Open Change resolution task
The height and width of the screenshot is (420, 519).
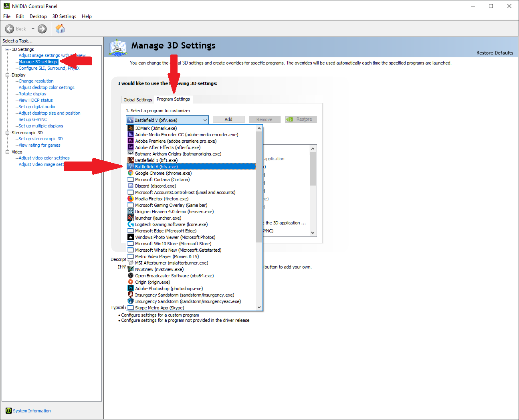[x=36, y=81]
